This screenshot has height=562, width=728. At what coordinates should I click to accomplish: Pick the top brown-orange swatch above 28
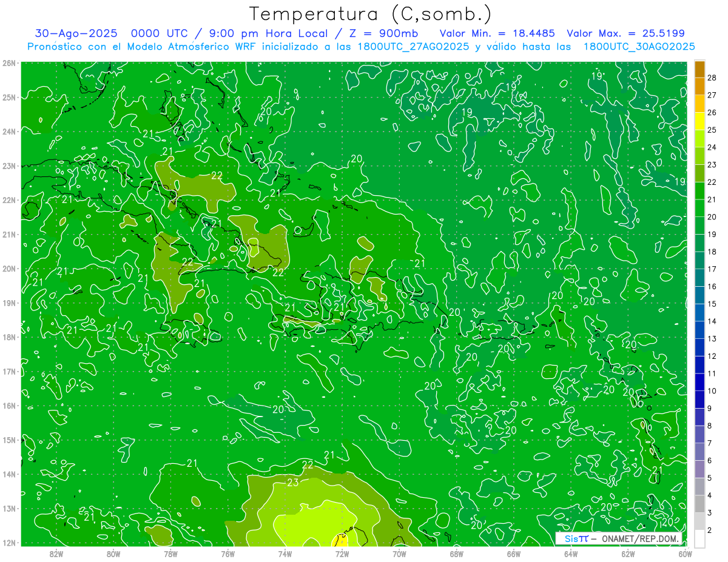click(699, 69)
